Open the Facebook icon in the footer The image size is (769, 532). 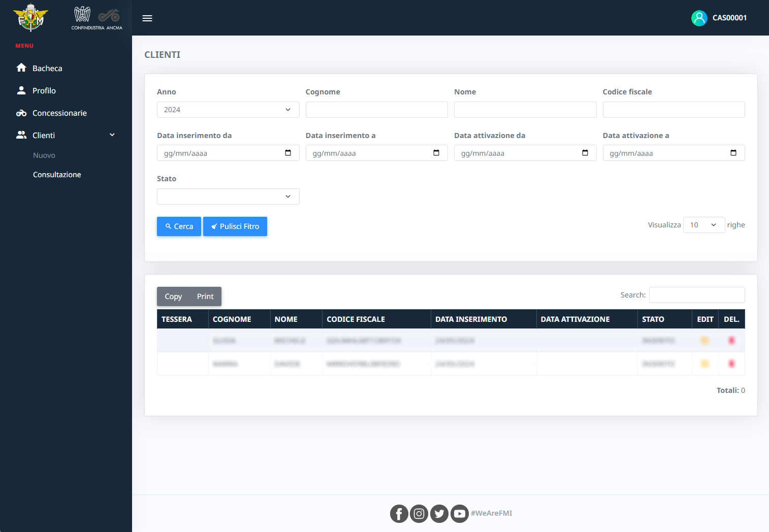(399, 514)
